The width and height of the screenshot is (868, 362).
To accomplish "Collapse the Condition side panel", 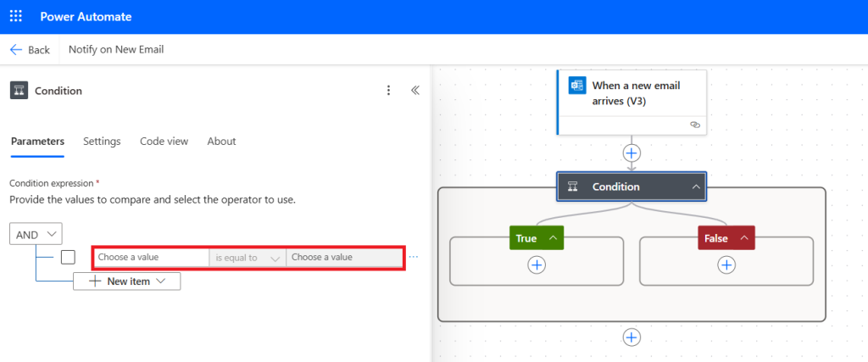I will coord(415,91).
